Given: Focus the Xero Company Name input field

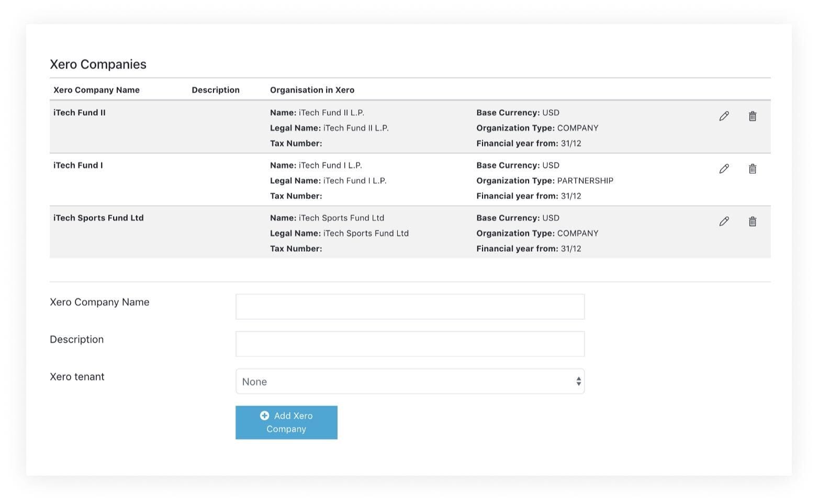Looking at the screenshot, I should pos(410,307).
